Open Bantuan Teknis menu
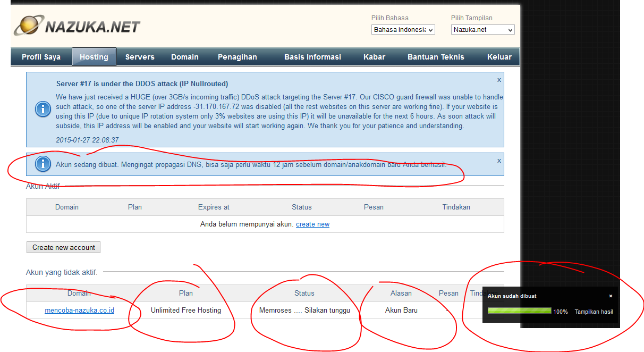This screenshot has height=352, width=644. click(436, 57)
